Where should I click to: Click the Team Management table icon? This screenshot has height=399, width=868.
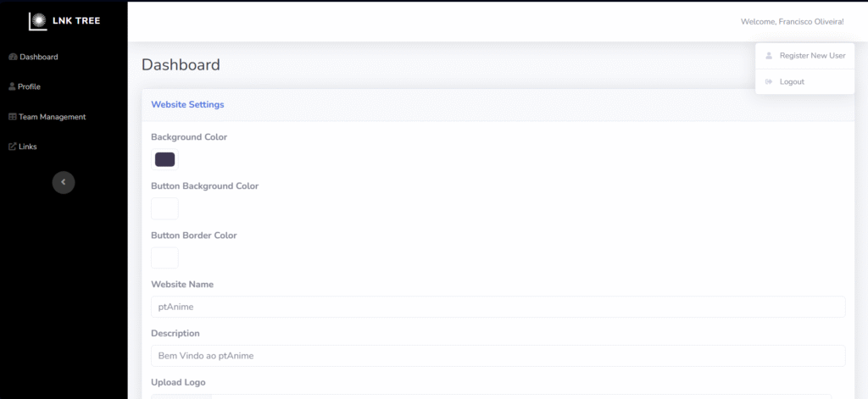pyautogui.click(x=13, y=117)
